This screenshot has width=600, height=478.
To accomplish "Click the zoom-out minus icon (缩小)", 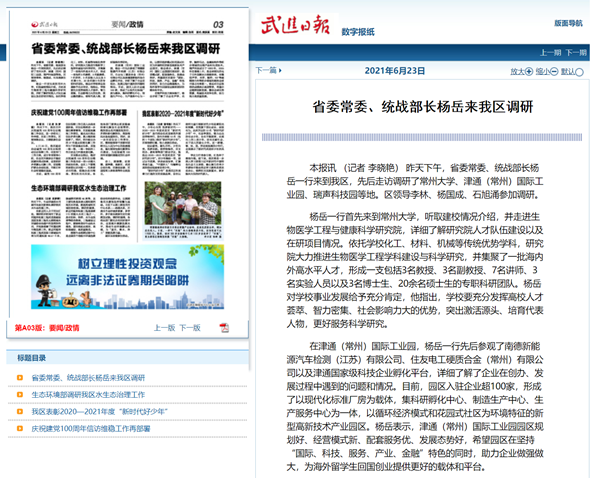I will (x=553, y=71).
